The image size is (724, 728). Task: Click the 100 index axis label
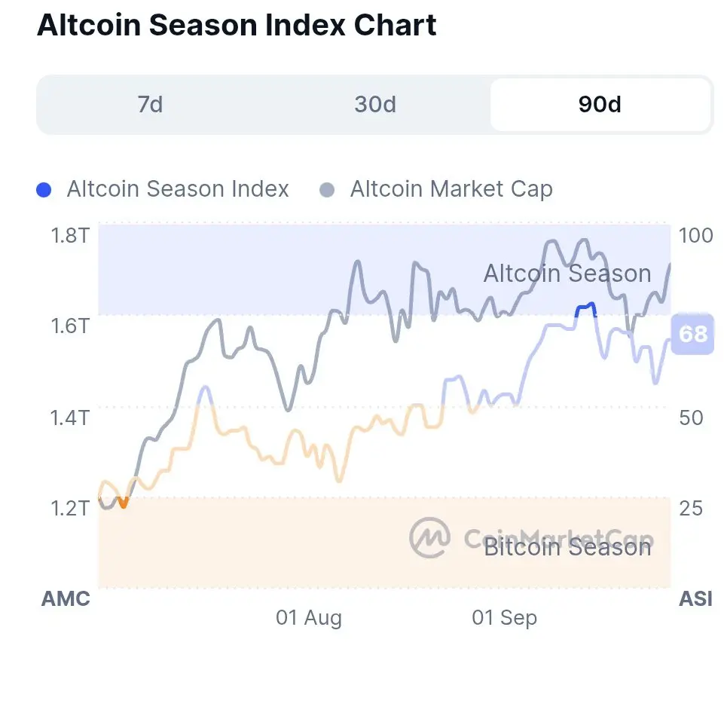coord(695,235)
